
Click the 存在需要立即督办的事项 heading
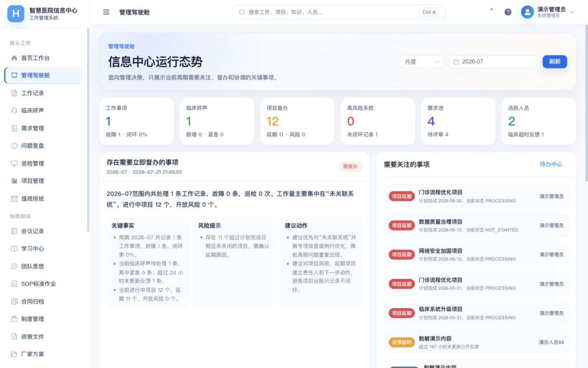[143, 162]
